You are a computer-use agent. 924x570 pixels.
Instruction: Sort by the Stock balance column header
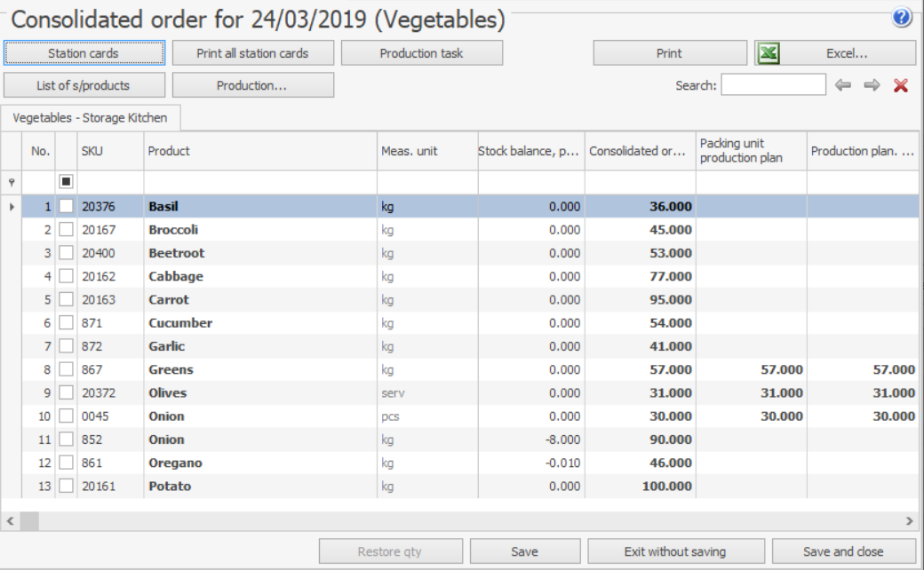pyautogui.click(x=530, y=151)
